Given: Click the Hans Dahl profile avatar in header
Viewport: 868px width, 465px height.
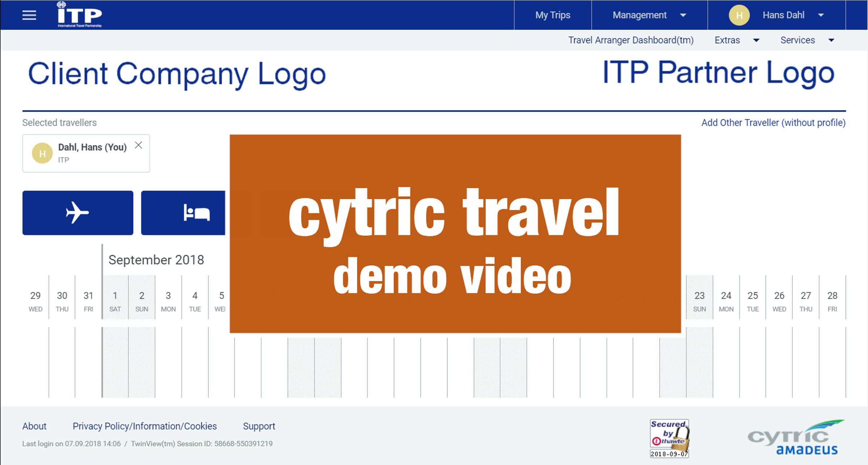Looking at the screenshot, I should pos(739,15).
